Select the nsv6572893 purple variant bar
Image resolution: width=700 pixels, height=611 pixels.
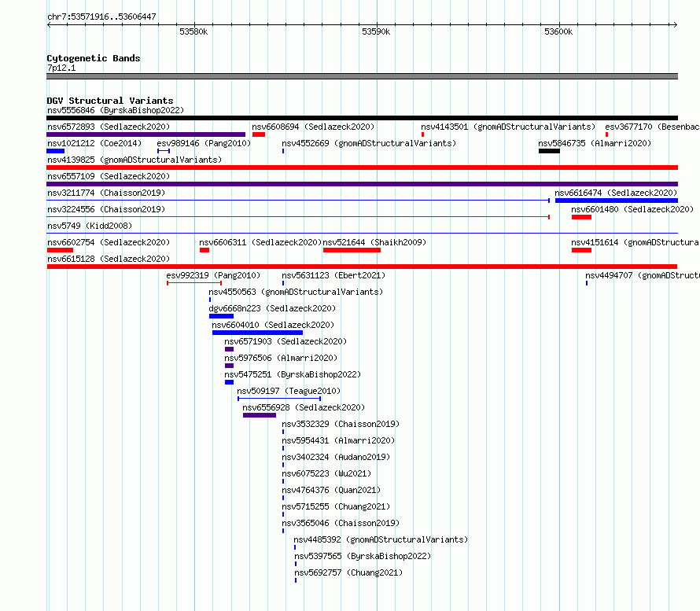point(146,134)
